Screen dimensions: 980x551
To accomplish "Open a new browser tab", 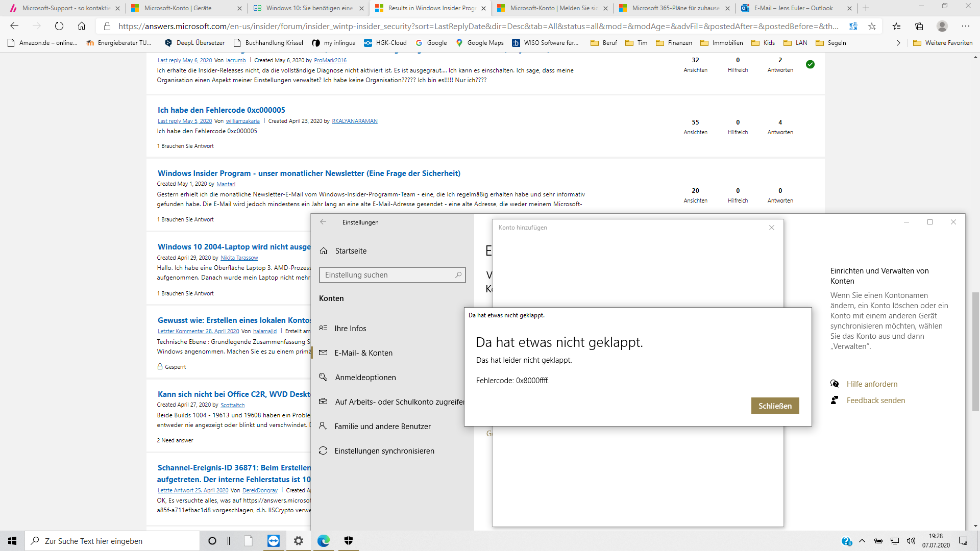I will point(866,8).
